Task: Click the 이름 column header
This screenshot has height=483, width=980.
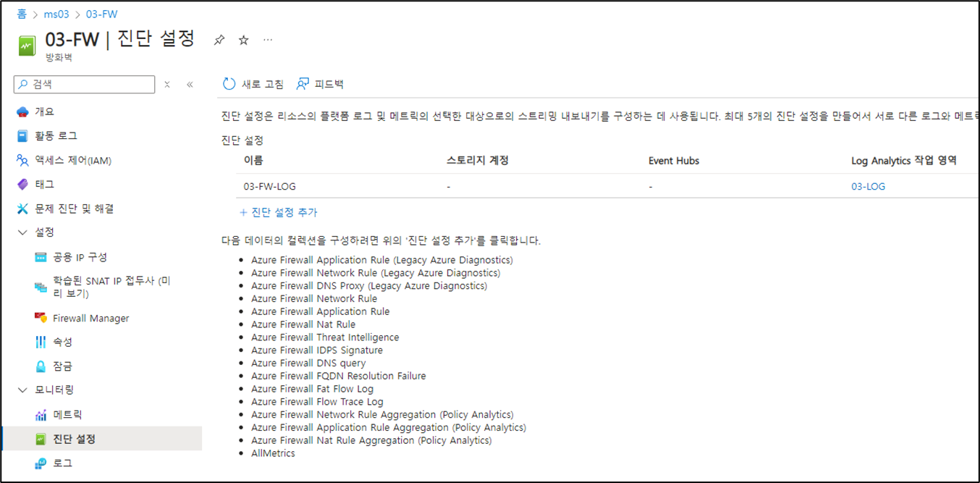Action: pos(253,161)
